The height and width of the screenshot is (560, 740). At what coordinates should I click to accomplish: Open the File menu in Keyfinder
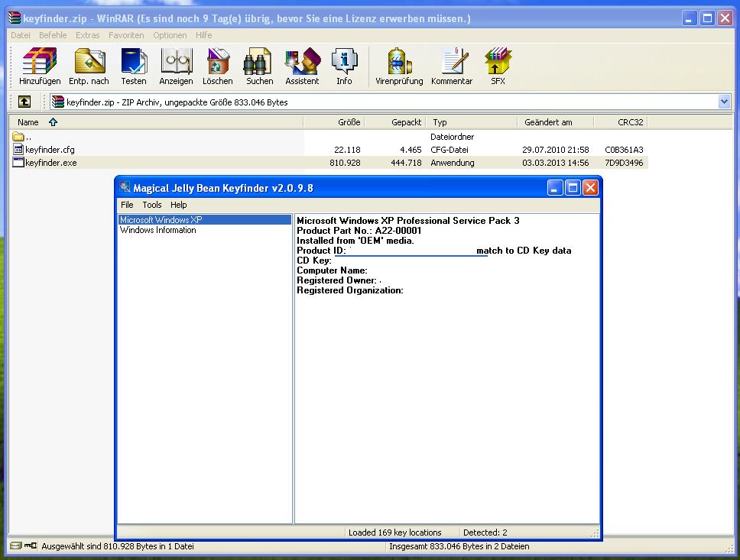click(x=127, y=205)
